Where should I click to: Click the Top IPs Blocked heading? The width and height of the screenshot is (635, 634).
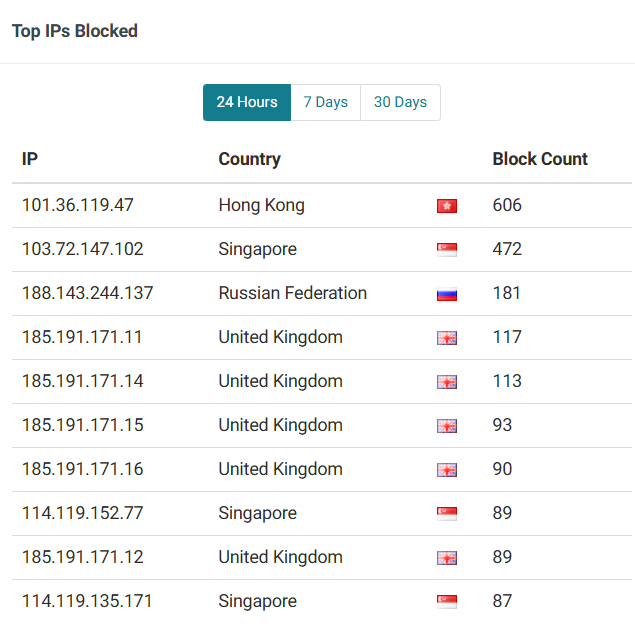coord(75,31)
